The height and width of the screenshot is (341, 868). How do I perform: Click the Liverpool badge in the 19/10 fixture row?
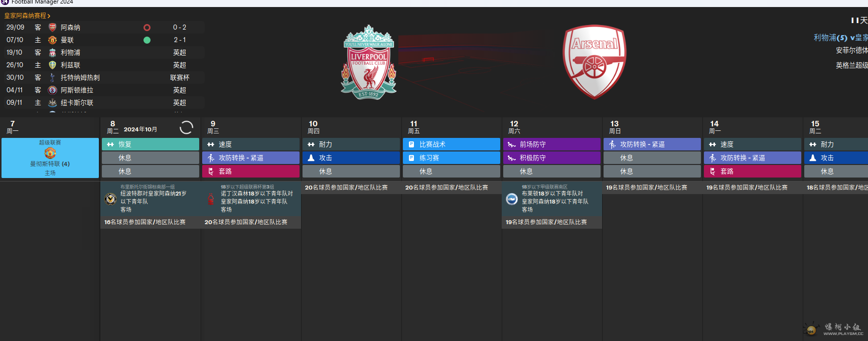pyautogui.click(x=52, y=53)
